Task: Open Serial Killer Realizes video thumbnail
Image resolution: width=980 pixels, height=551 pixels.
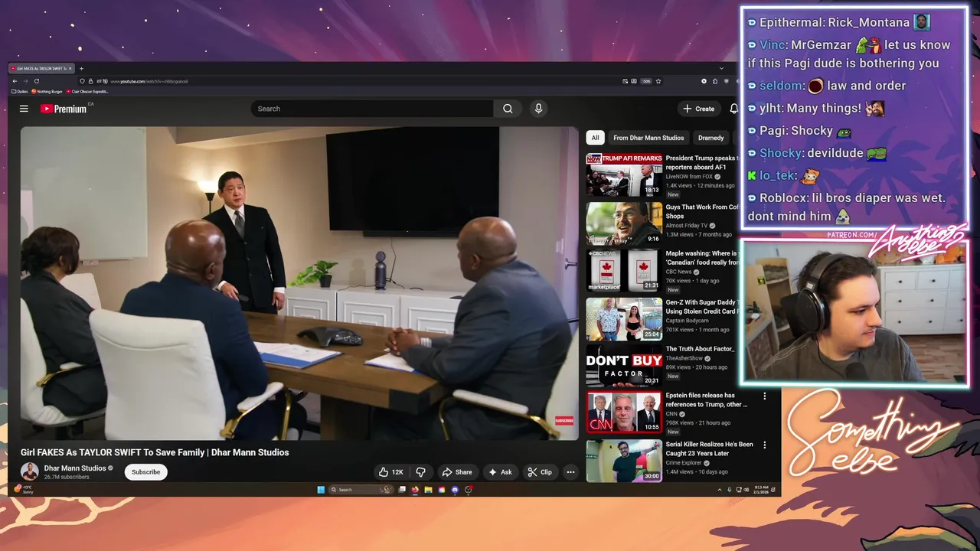Action: coord(624,461)
